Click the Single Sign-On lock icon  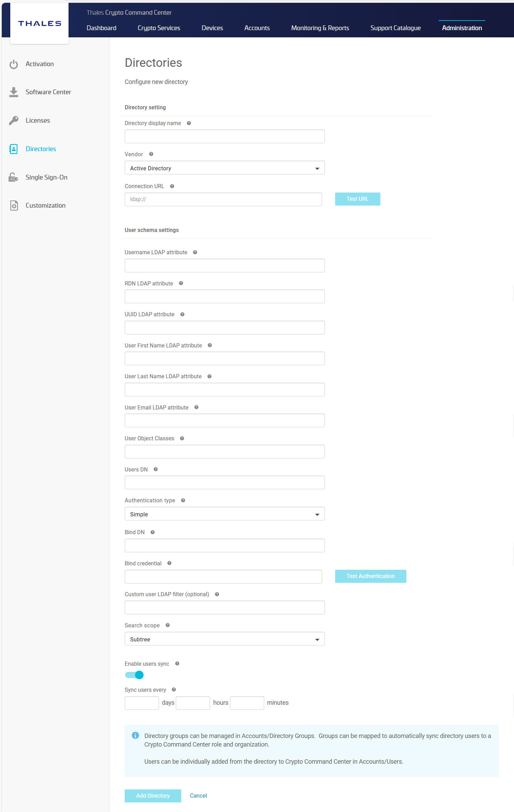coord(13,177)
